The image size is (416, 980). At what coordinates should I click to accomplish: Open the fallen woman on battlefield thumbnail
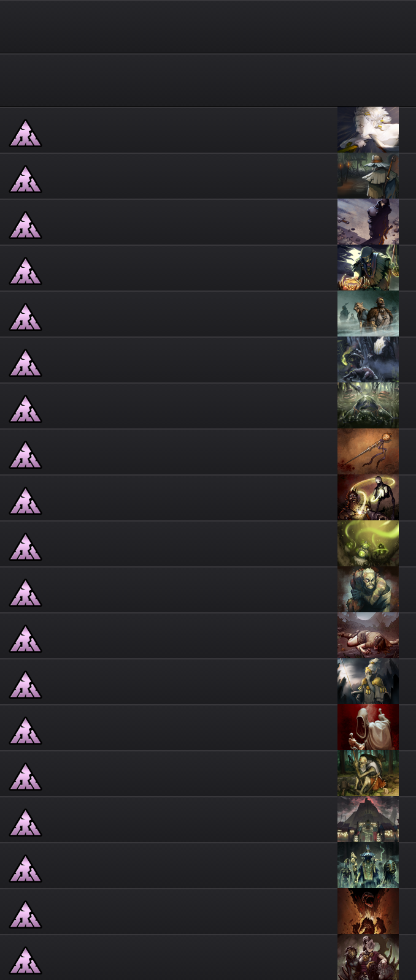(x=368, y=636)
